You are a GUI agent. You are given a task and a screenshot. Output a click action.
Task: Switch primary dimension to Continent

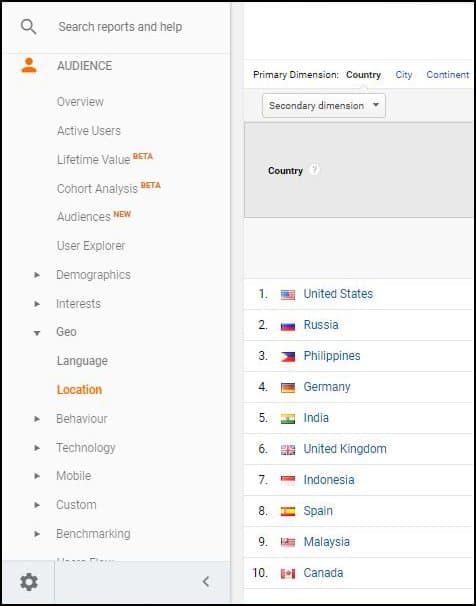[x=448, y=75]
